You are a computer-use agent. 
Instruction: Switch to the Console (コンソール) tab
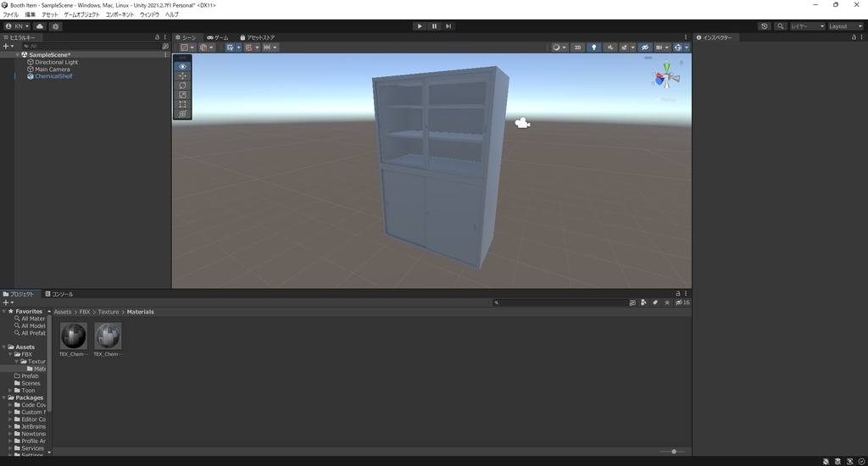[59, 294]
